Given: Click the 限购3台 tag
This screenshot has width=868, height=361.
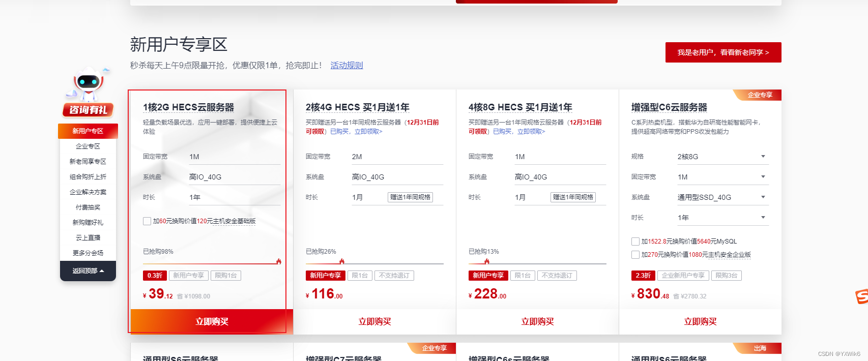Looking at the screenshot, I should [726, 276].
